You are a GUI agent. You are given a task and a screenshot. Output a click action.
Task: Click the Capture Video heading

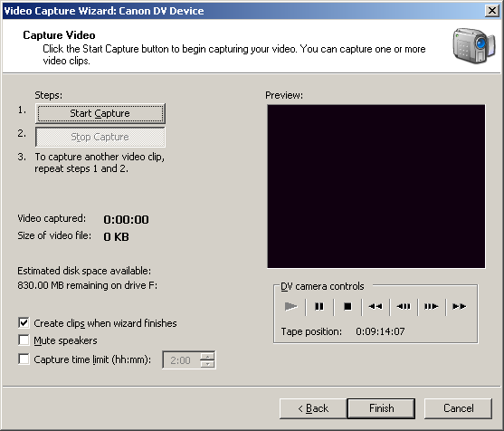[59, 35]
